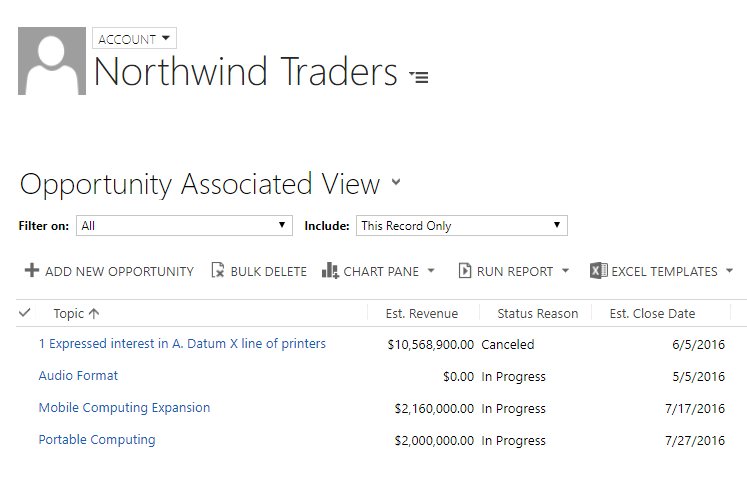Sort by the Topic column header
The height and width of the screenshot is (484, 747).
point(69,313)
